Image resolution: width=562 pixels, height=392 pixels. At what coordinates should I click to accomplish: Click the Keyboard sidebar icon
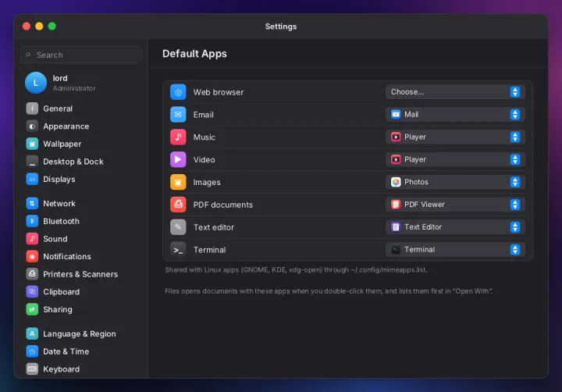pyautogui.click(x=32, y=369)
